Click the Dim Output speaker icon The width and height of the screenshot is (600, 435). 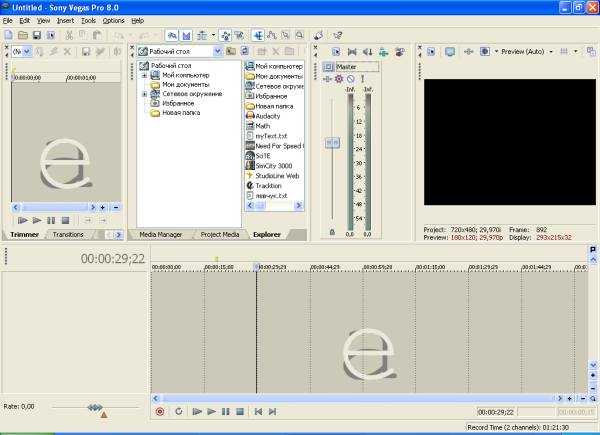click(x=368, y=52)
